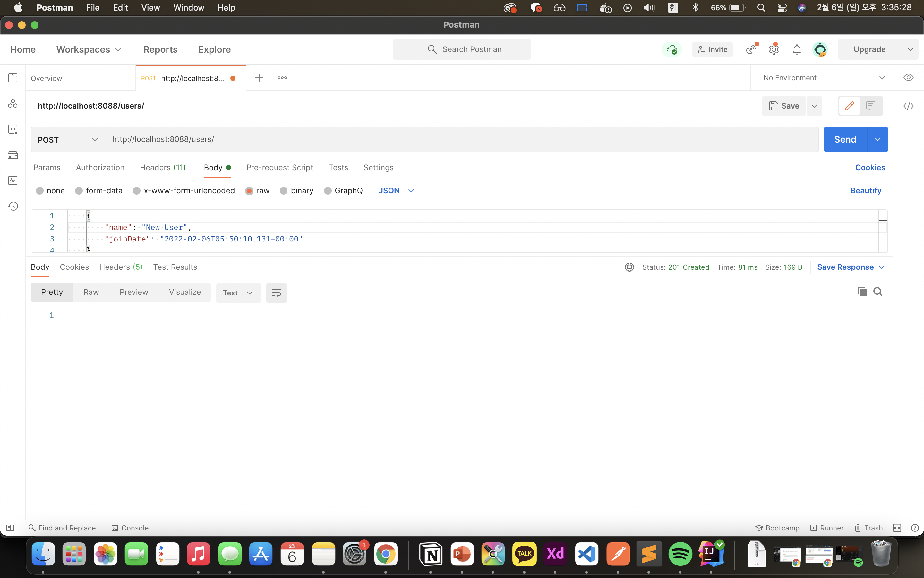Click the Invite button
The image size is (924, 578).
coord(712,49)
